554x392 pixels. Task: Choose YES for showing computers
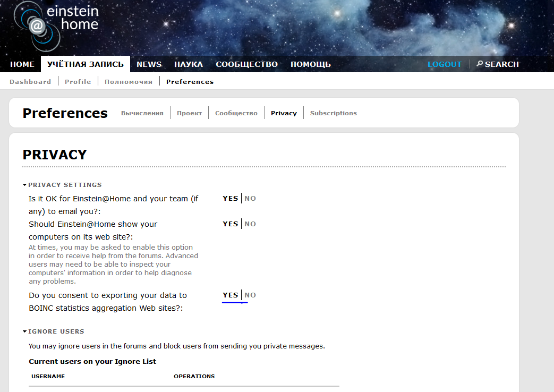pos(231,224)
